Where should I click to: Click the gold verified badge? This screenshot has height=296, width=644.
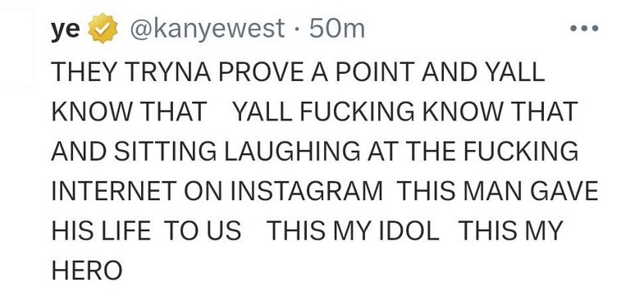click(103, 28)
